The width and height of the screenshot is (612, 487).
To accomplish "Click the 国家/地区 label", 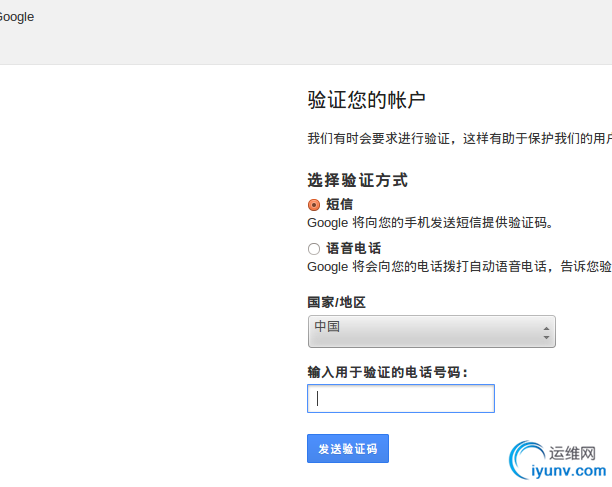I will point(336,302).
